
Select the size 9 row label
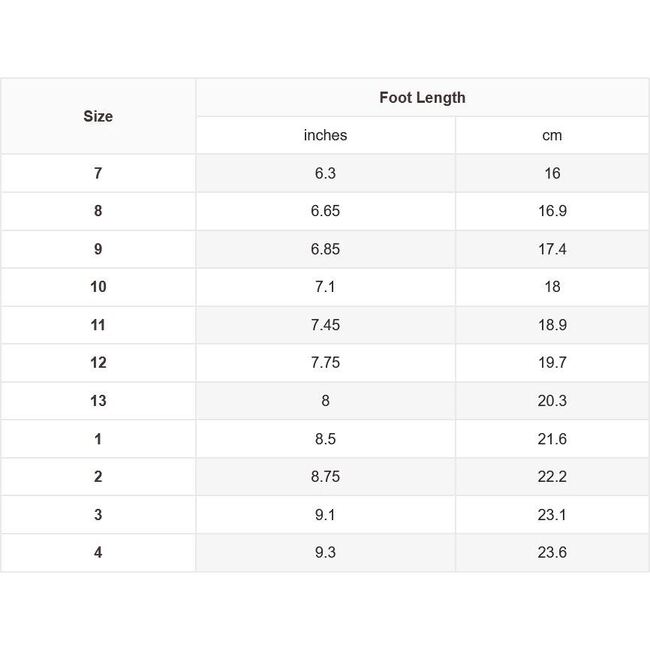coord(98,249)
